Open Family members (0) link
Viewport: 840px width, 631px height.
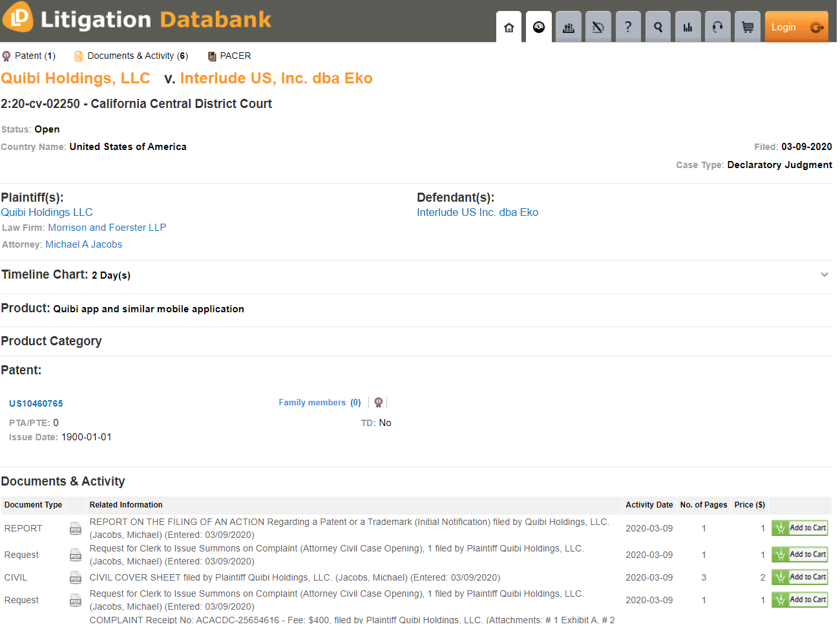320,403
